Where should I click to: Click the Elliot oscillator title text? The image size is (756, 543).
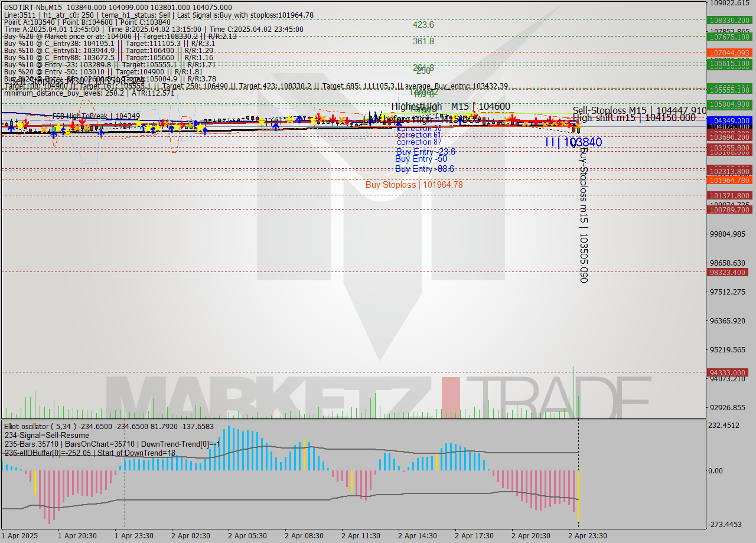click(x=35, y=426)
